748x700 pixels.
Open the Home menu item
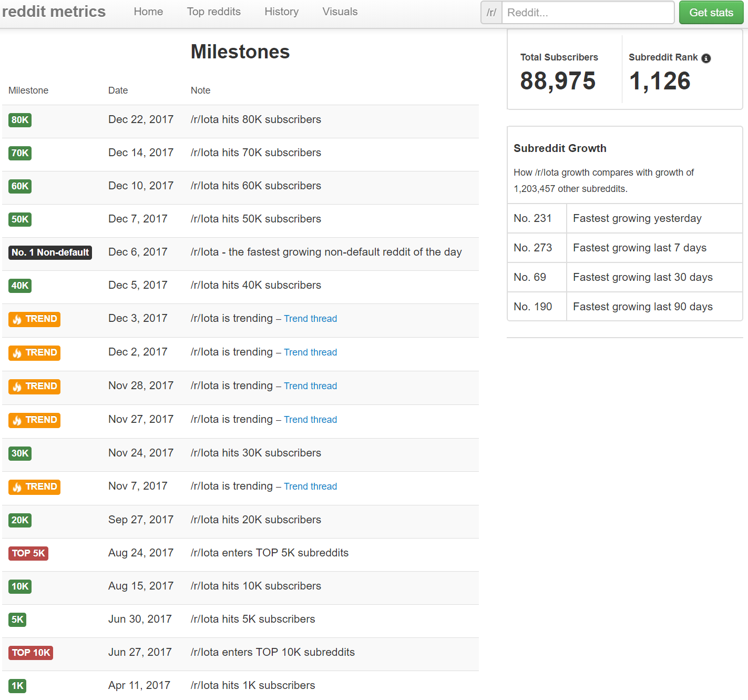[x=148, y=12]
